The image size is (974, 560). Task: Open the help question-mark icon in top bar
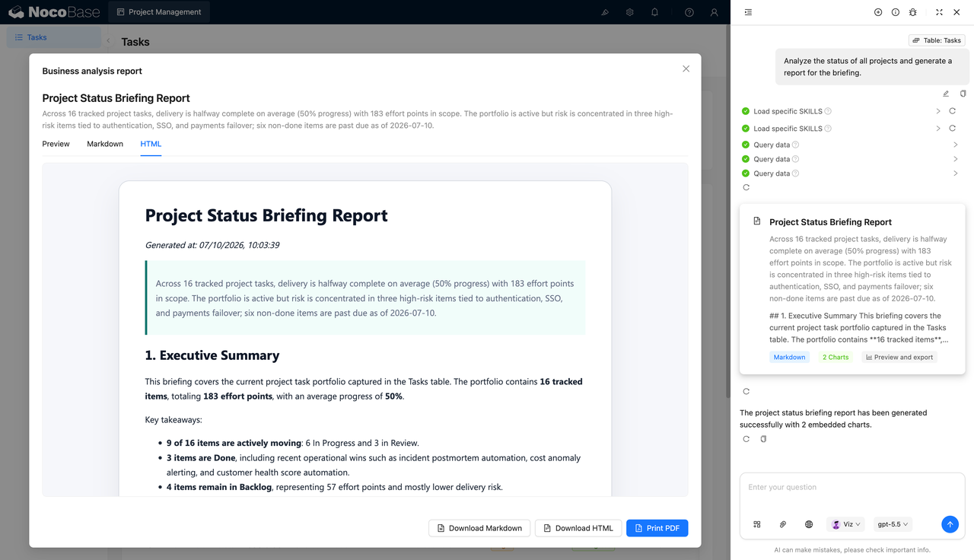[689, 12]
